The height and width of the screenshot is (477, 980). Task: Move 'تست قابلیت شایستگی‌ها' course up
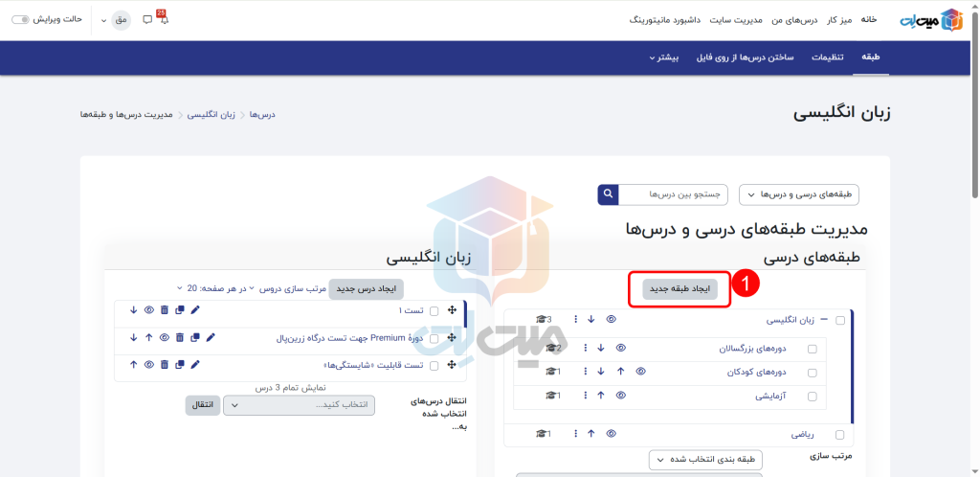coord(133,365)
